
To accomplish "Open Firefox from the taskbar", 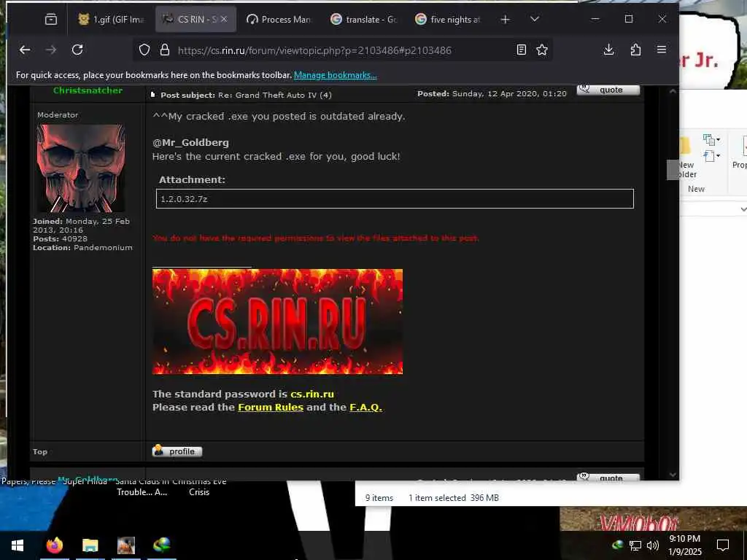I will pyautogui.click(x=54, y=545).
